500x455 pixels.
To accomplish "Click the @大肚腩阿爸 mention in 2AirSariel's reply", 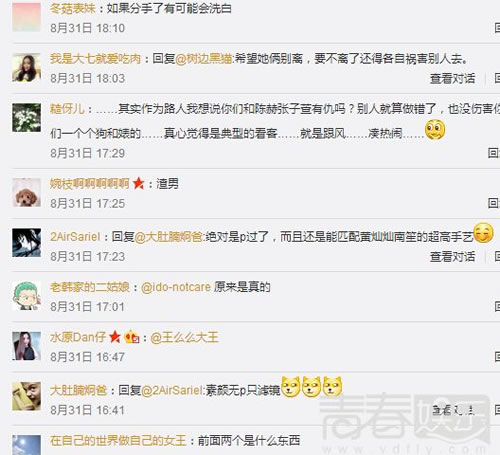I will click(168, 237).
